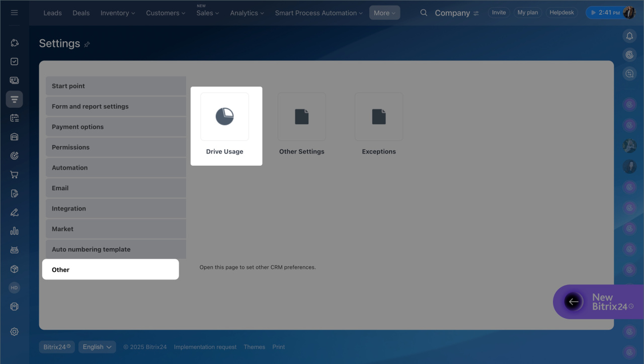Pin the Settings page with pin icon
Screen dimensions: 644x364
[x=87, y=44]
